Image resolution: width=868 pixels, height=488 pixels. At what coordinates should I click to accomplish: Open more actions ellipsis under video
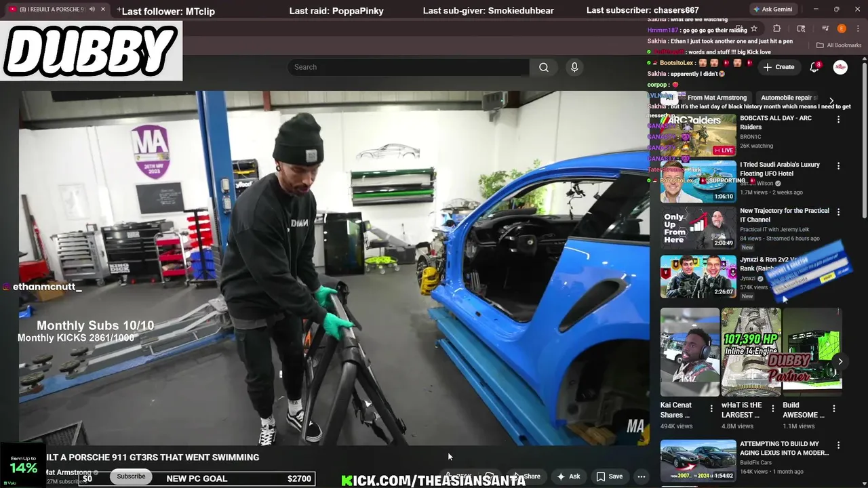click(x=642, y=476)
